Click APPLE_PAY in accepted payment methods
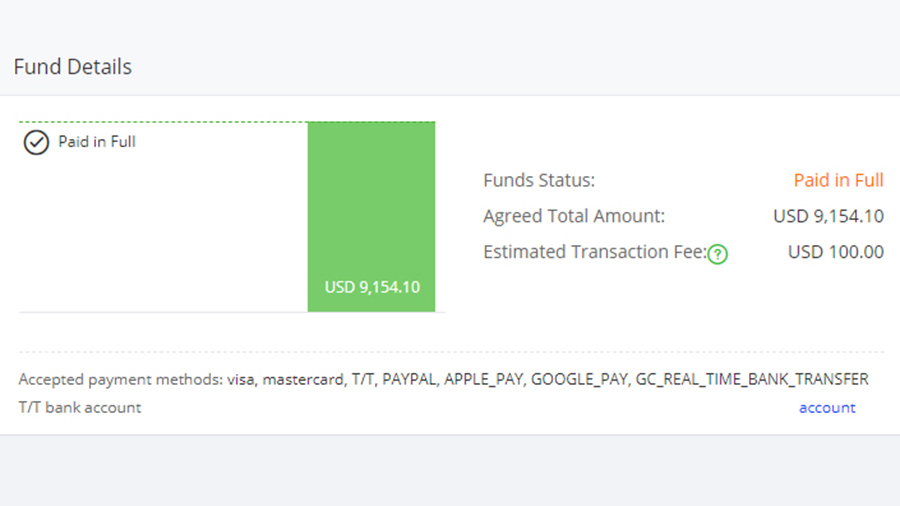The image size is (900, 506). pyautogui.click(x=483, y=380)
